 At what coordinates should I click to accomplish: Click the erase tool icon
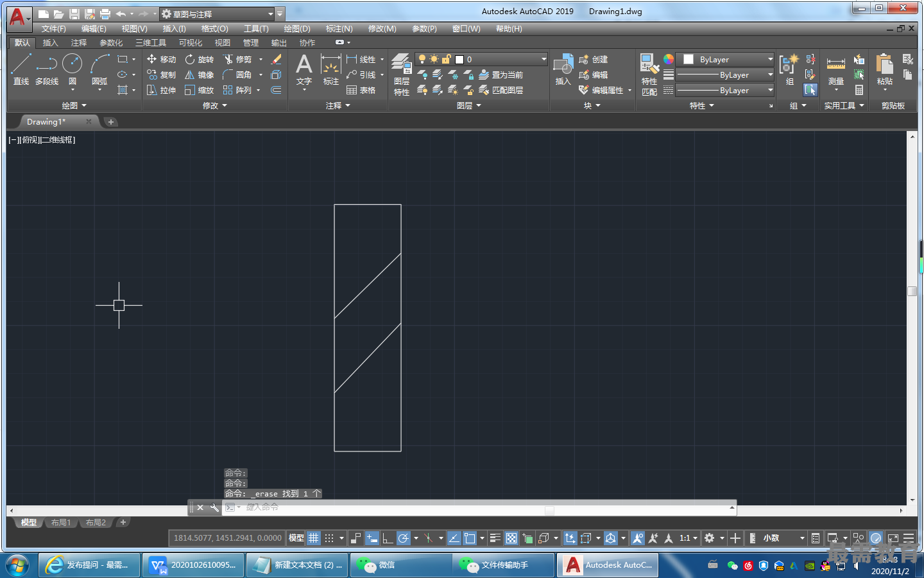(277, 59)
